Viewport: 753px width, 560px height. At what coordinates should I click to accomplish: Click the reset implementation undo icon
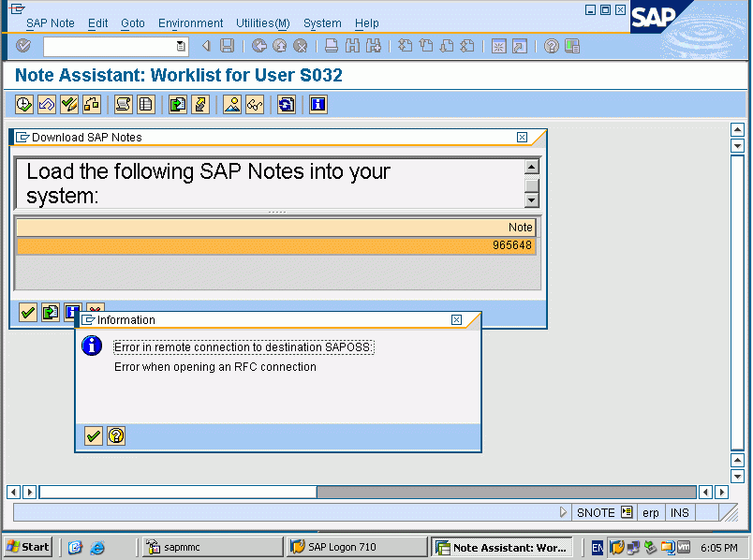coord(47,104)
